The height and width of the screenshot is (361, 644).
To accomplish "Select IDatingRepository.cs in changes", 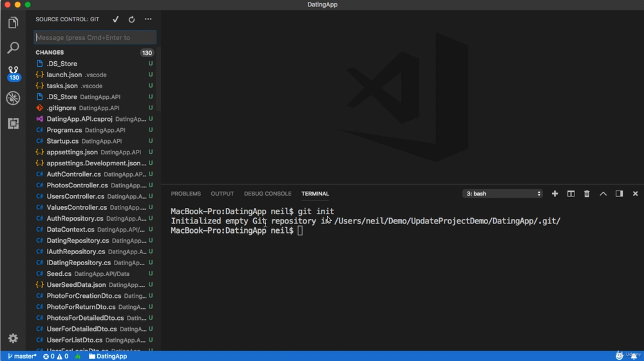I will pos(94,263).
